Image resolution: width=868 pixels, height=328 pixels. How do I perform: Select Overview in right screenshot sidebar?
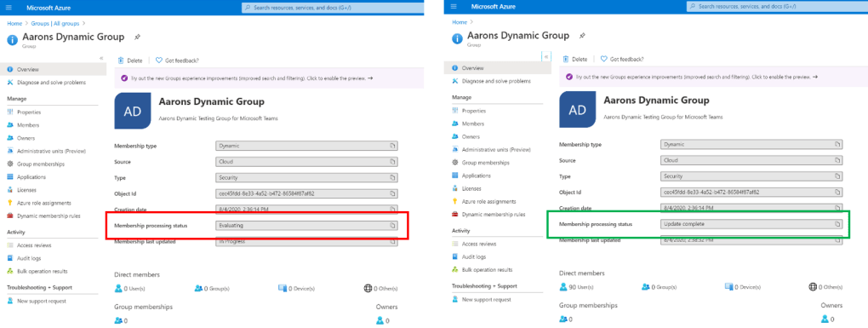pyautogui.click(x=498, y=67)
